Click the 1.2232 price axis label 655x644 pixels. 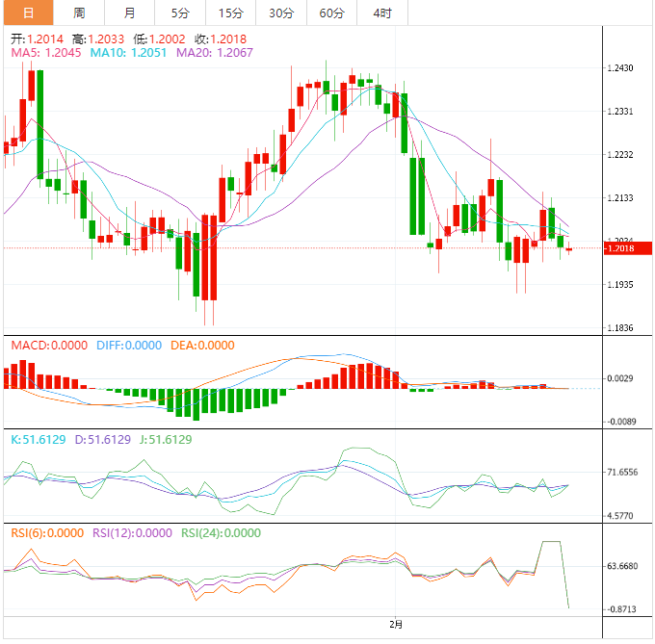[620, 155]
